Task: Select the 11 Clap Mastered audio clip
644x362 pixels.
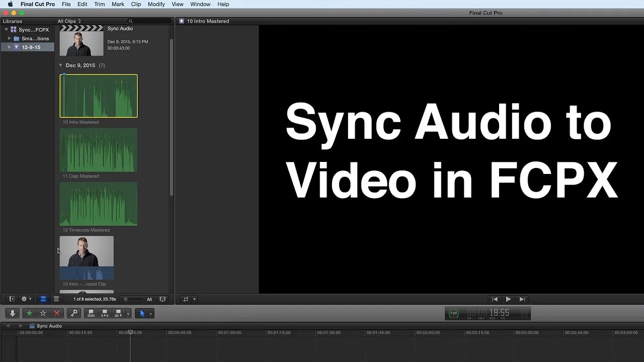Action: (x=99, y=150)
